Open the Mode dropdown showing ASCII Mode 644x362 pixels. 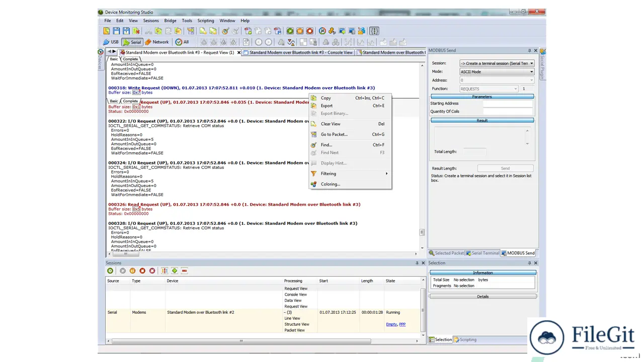(531, 72)
